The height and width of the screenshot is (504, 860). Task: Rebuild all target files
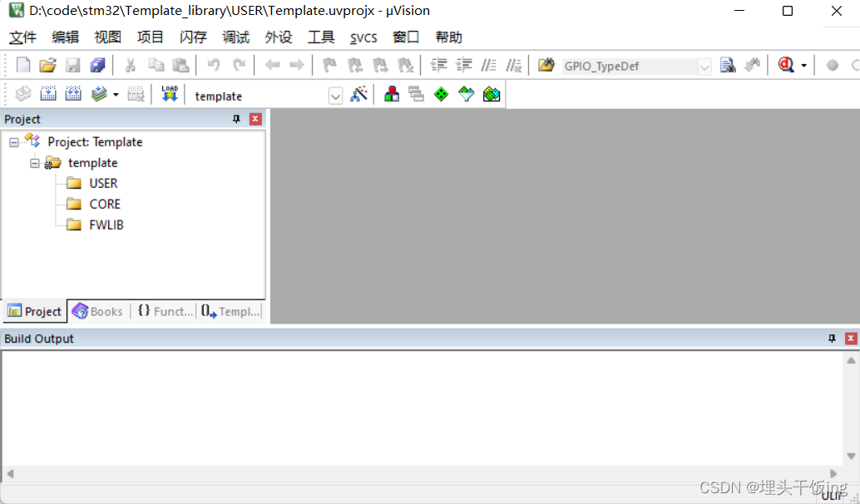[73, 94]
